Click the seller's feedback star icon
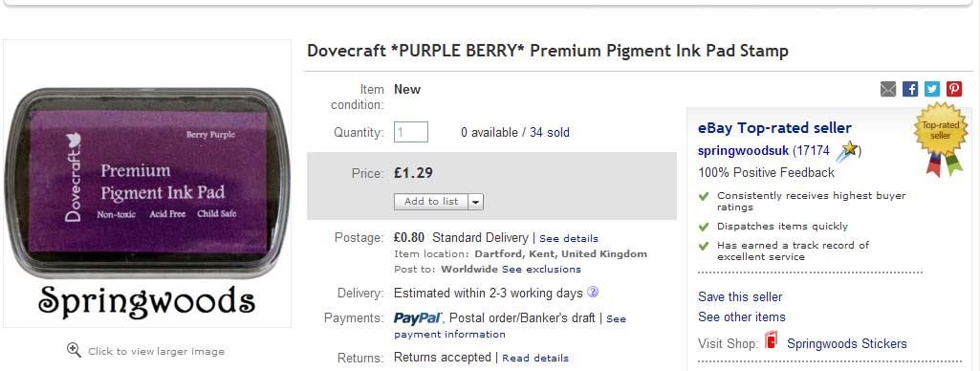980x371 pixels. coord(848,150)
